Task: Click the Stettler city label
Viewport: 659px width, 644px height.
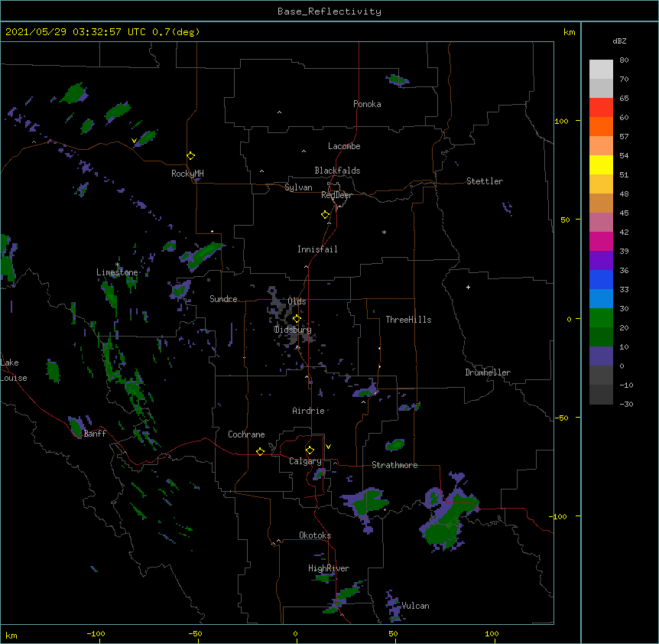Action: pos(485,181)
